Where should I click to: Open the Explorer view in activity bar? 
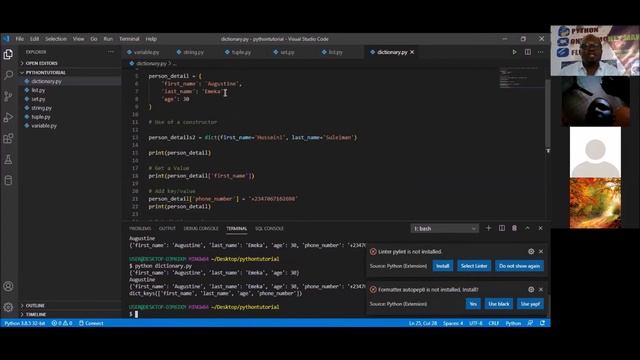(8, 54)
